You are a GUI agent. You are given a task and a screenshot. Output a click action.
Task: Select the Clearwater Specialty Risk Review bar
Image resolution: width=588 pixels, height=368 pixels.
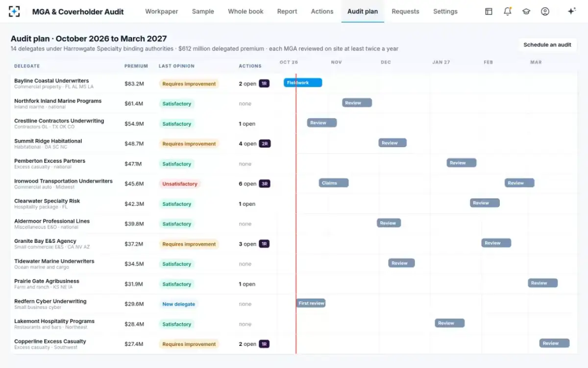point(485,203)
